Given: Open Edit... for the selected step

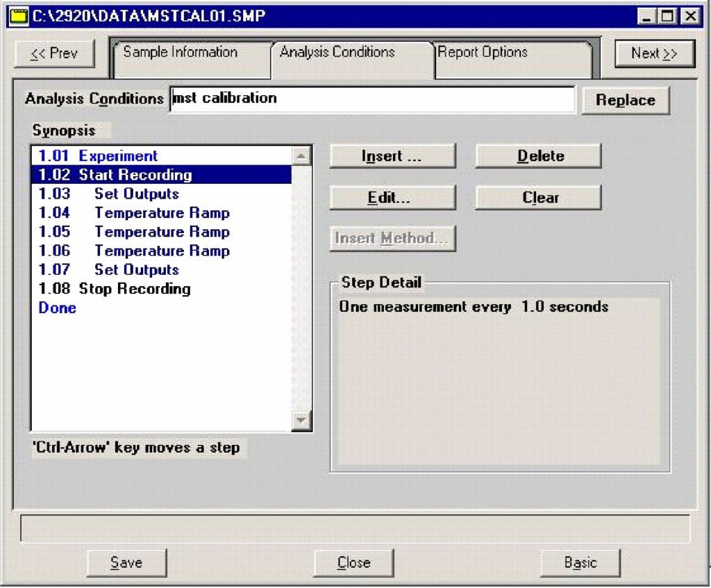Looking at the screenshot, I should [x=392, y=198].
